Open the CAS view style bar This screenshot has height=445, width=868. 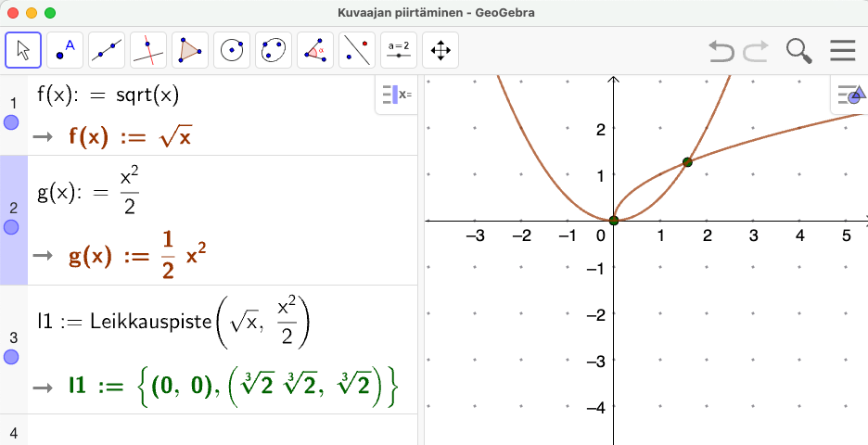click(x=397, y=95)
